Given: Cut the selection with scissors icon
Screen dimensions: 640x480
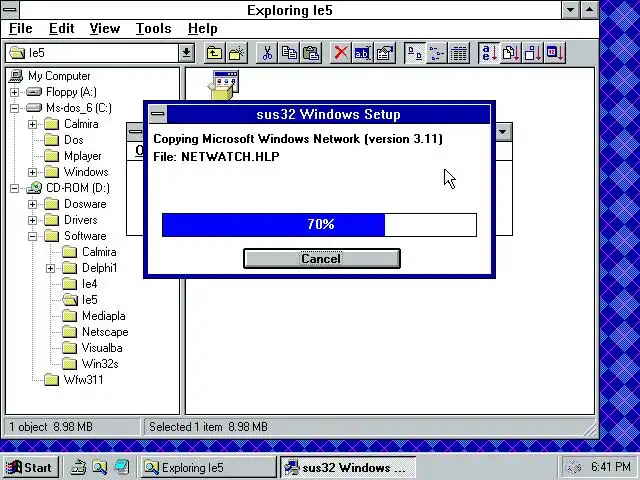Looking at the screenshot, I should point(267,53).
